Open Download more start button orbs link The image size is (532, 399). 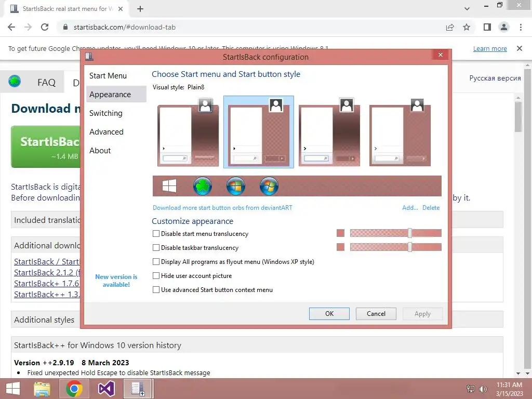pos(222,208)
